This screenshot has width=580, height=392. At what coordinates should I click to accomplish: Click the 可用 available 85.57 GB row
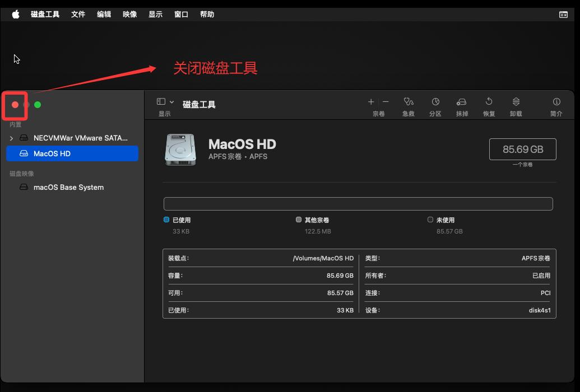click(261, 293)
